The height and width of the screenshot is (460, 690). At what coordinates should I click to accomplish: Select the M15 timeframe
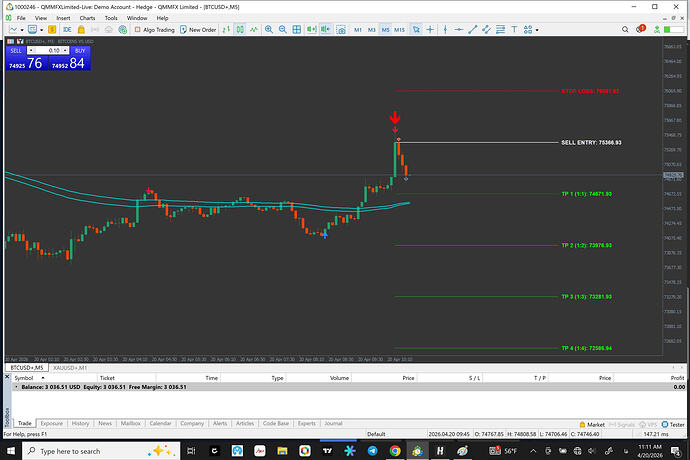pos(399,29)
